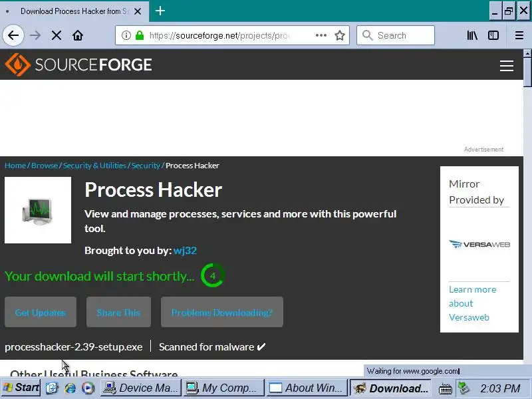Screen dimensions: 532x399
Task: Click the Get Updates button
Action: (41, 312)
